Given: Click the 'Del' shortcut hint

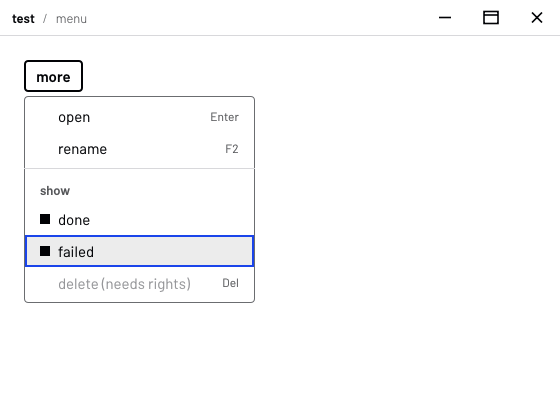Looking at the screenshot, I should tap(230, 283).
